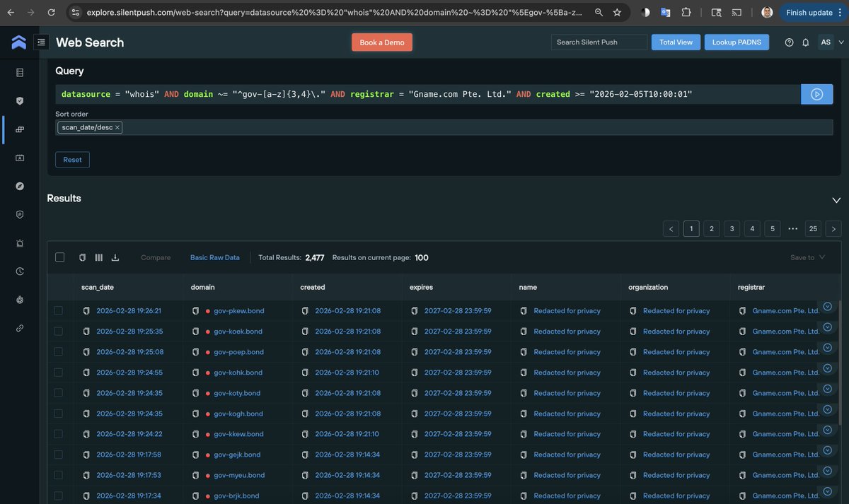Open the first sidebar database list icon
849x504 pixels.
coord(20,72)
